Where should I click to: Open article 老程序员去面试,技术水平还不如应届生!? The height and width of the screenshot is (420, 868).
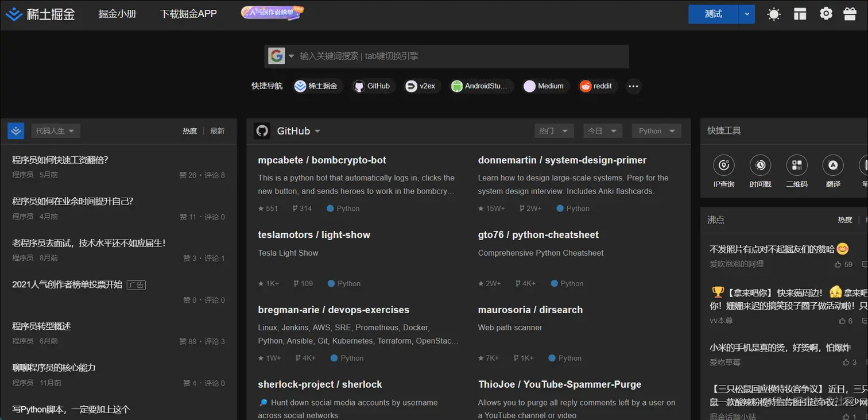(x=89, y=243)
